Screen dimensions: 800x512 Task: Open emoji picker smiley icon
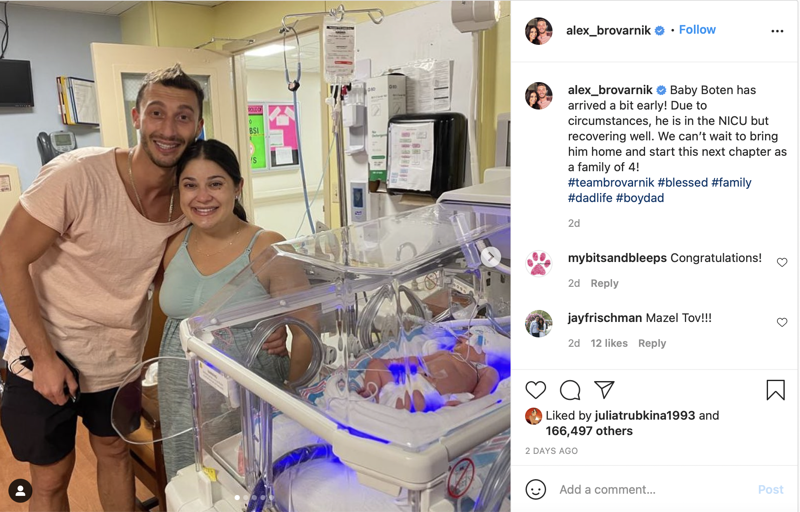(x=536, y=490)
